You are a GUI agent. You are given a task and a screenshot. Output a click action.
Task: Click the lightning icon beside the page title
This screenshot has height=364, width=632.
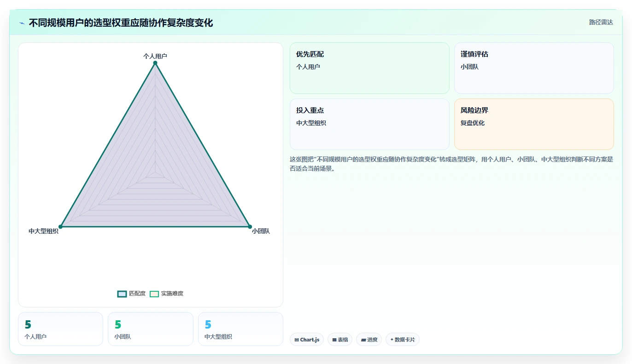pos(22,23)
